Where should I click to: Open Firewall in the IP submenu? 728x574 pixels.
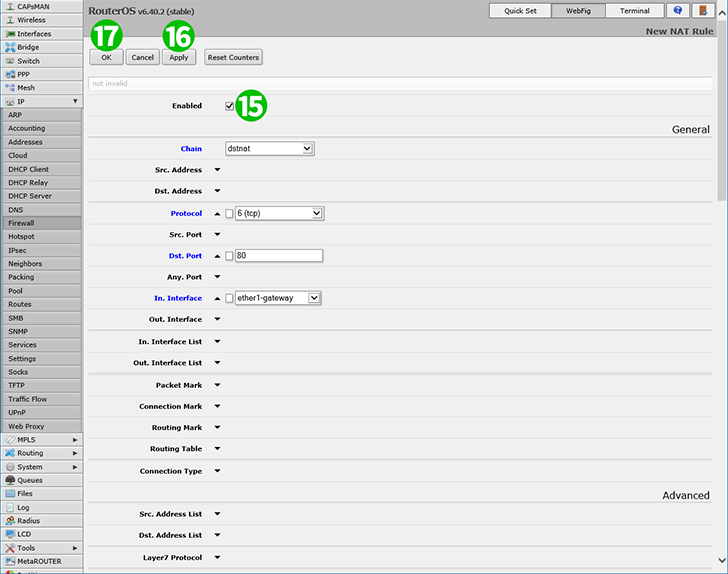tap(42, 223)
